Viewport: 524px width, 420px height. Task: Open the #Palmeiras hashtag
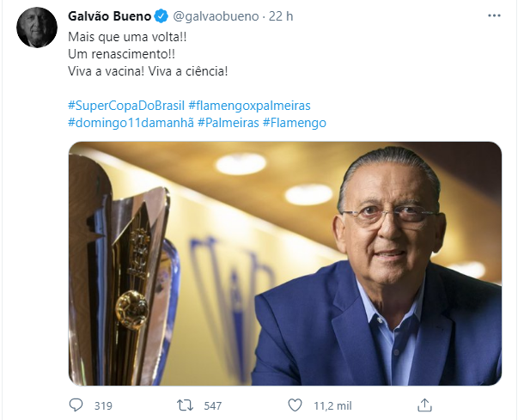tap(228, 123)
